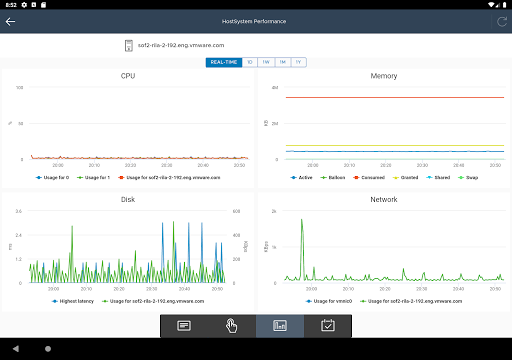Open the actions hand-tap tab
Viewport: 512px width, 360px height.
click(x=232, y=326)
